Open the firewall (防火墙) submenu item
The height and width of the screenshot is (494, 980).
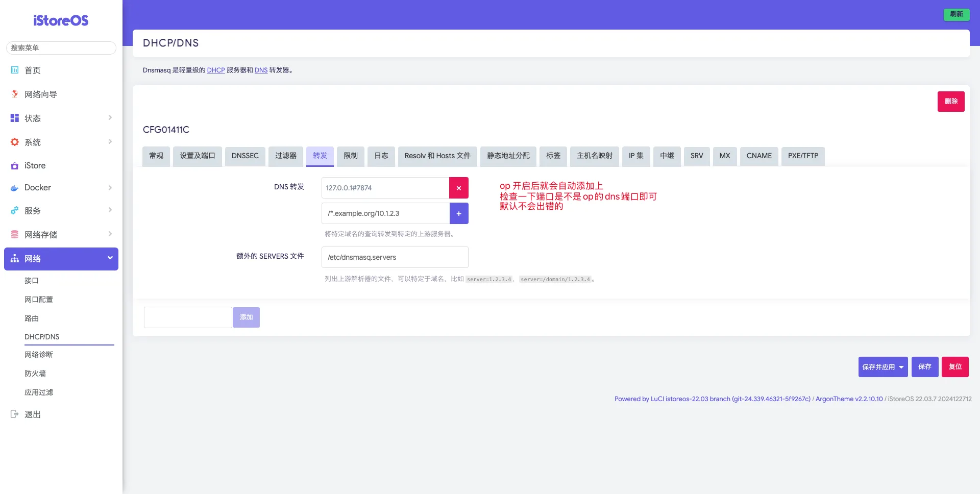[x=35, y=374]
